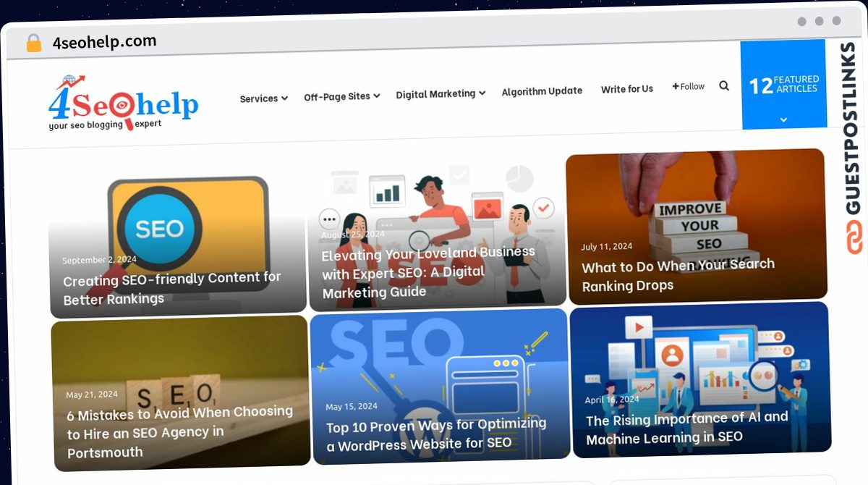
Task: Open article Creating SEO-friendly Content for Better Rankings
Action: coord(172,288)
